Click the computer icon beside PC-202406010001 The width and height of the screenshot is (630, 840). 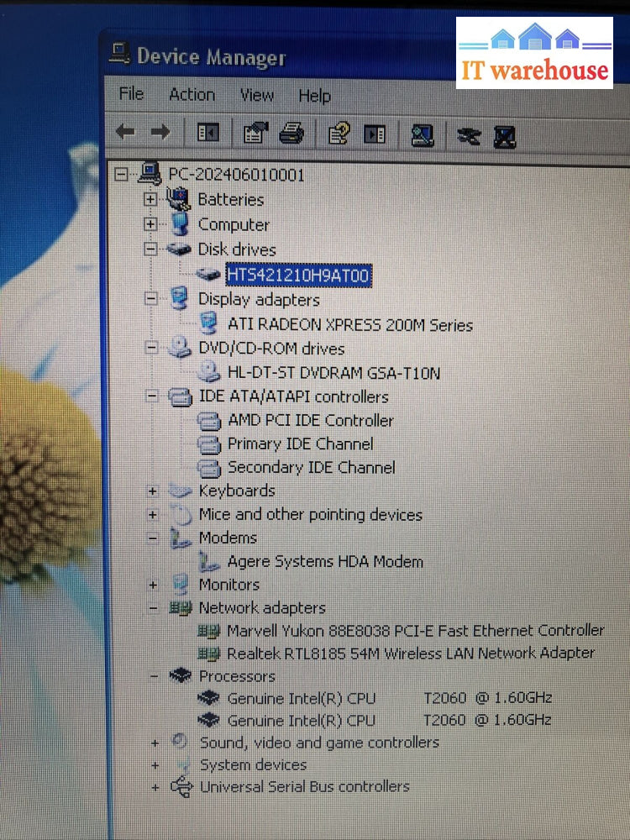click(x=150, y=173)
